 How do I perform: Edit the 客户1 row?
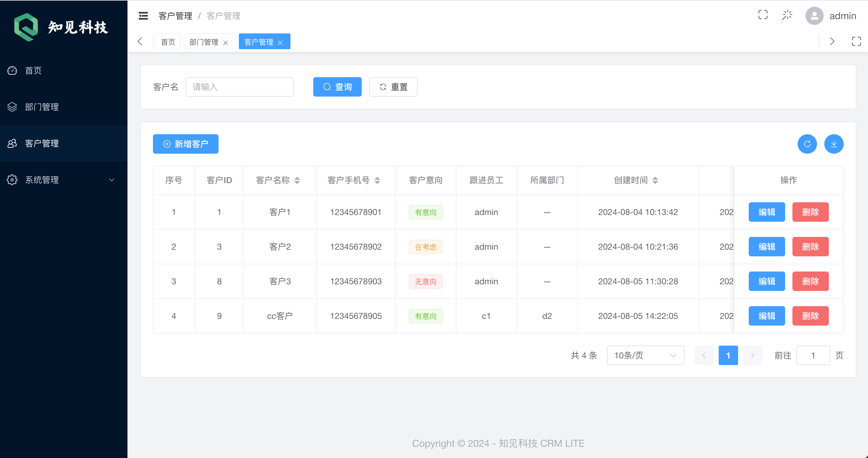click(767, 212)
